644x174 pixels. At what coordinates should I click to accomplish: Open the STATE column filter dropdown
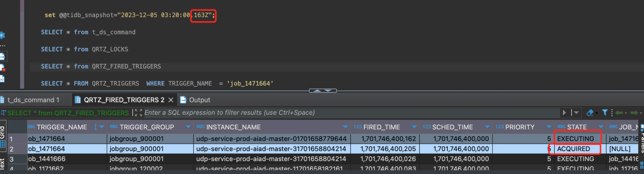601,127
